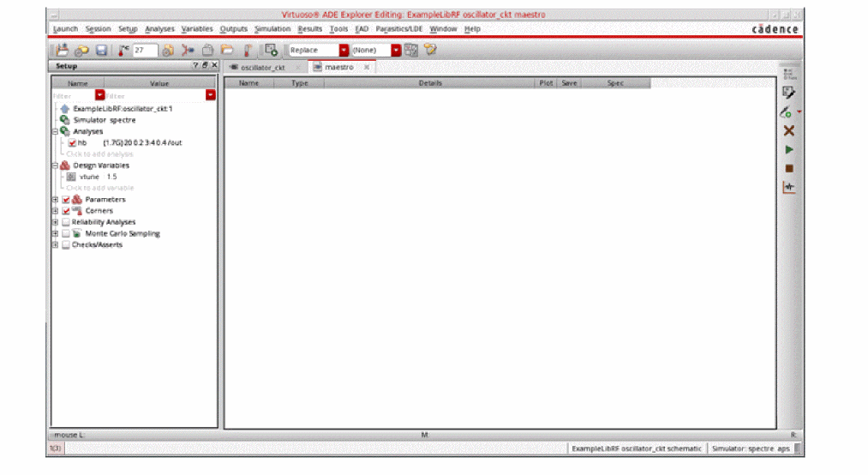The image size is (868, 475).
Task: Expand the Monte Carlo Sampling node
Action: pyautogui.click(x=56, y=233)
